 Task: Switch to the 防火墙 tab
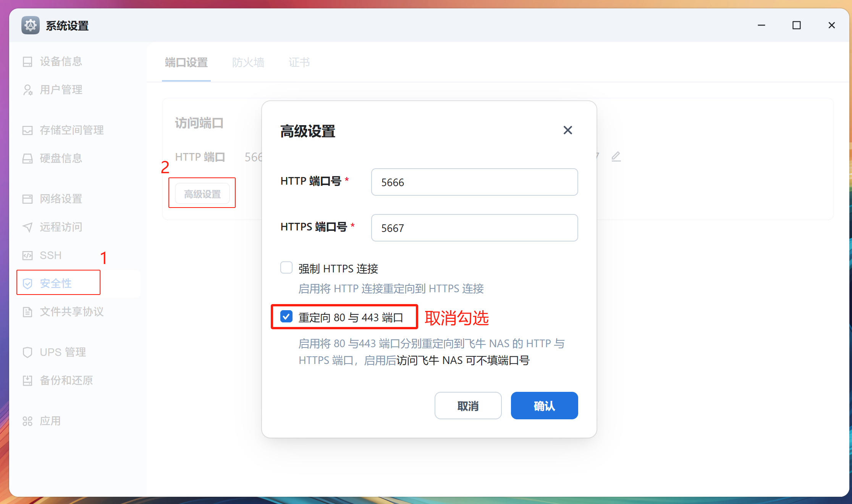(248, 63)
